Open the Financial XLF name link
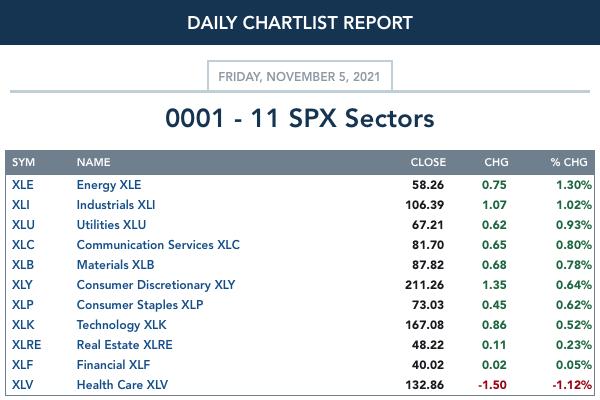600x400 pixels. tap(113, 365)
